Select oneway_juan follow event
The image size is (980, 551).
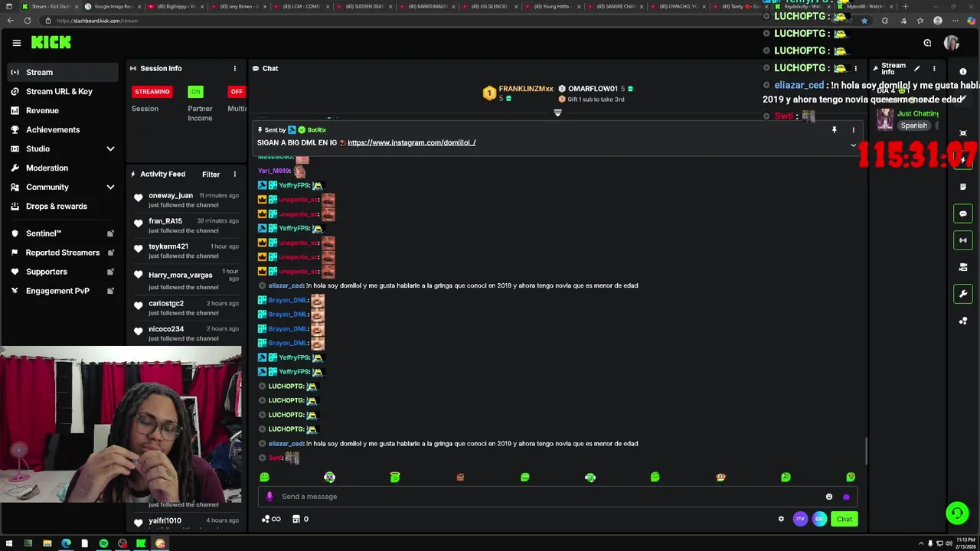(x=186, y=200)
